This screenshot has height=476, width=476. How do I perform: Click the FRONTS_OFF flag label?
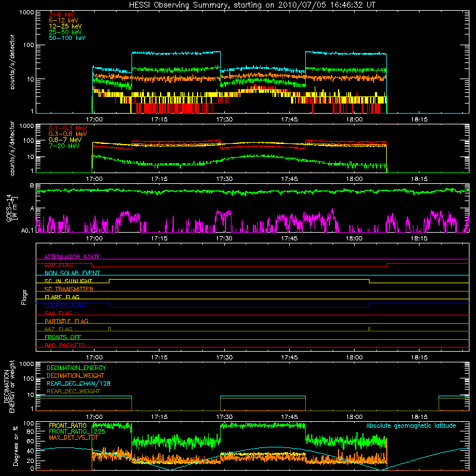pos(63,337)
